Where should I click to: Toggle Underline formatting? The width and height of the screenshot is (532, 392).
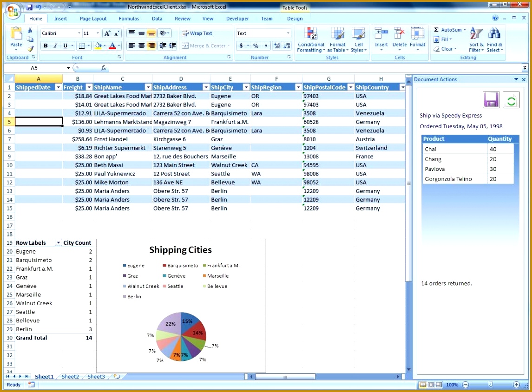click(65, 46)
